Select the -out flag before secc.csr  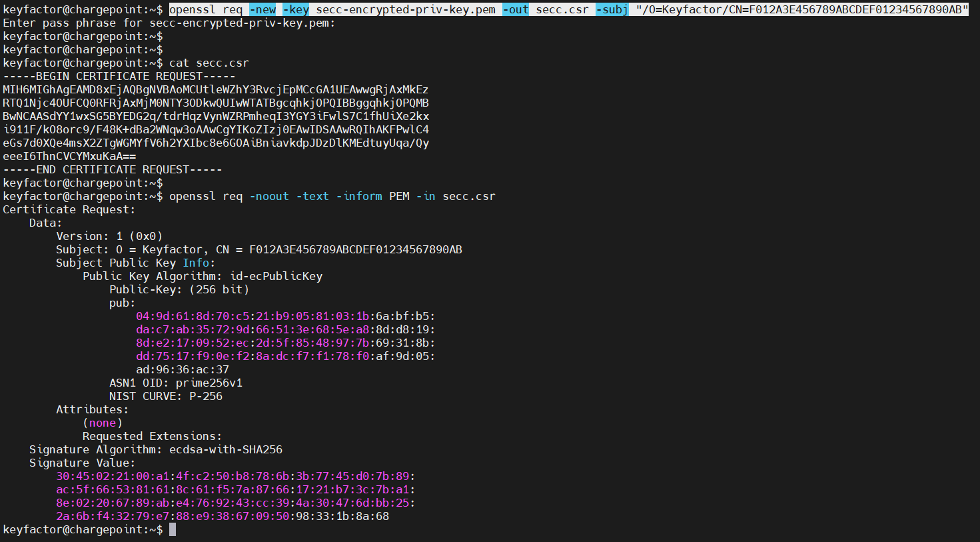tap(516, 9)
